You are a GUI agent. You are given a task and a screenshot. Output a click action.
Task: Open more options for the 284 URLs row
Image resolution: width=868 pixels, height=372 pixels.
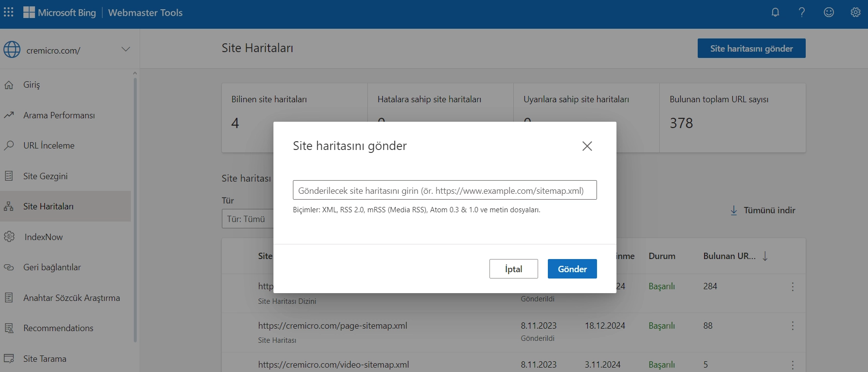(793, 287)
